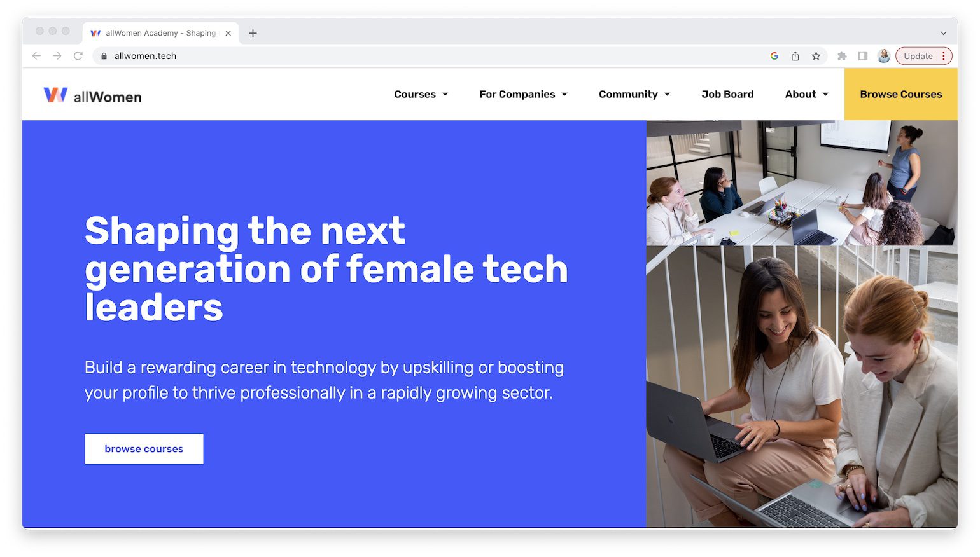Viewport: 980px width, 557px height.
Task: Expand the For Companies menu
Action: tap(523, 94)
